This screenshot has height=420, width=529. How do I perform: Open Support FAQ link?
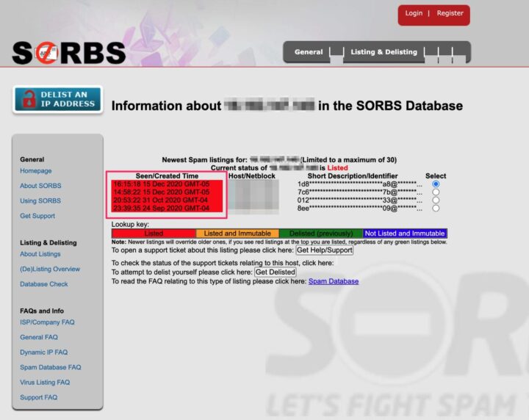pyautogui.click(x=38, y=397)
